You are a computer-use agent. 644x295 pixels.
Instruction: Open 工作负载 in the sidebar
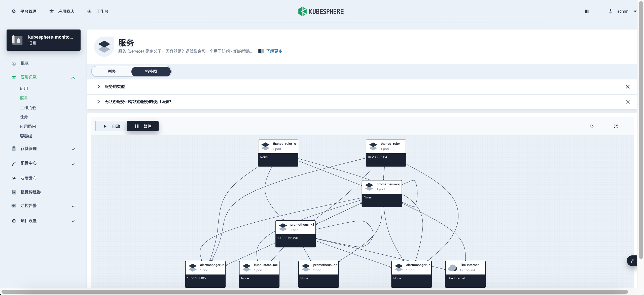[x=28, y=108]
